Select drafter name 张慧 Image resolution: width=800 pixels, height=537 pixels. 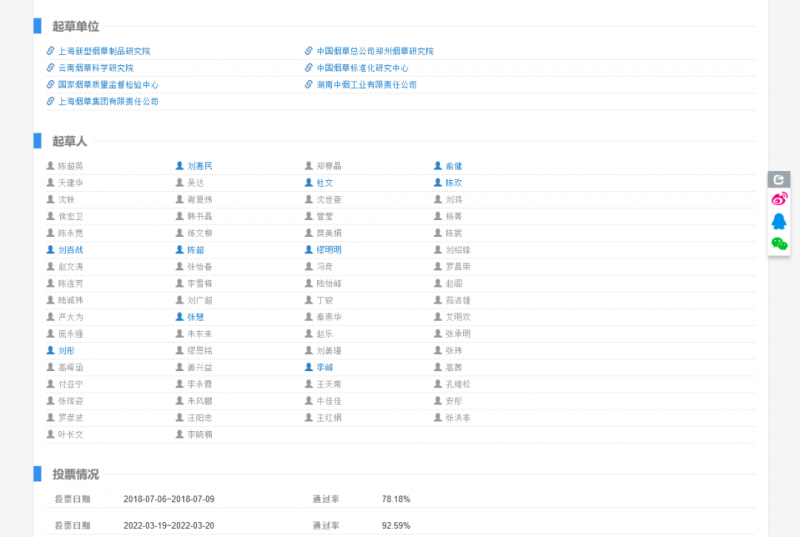195,317
